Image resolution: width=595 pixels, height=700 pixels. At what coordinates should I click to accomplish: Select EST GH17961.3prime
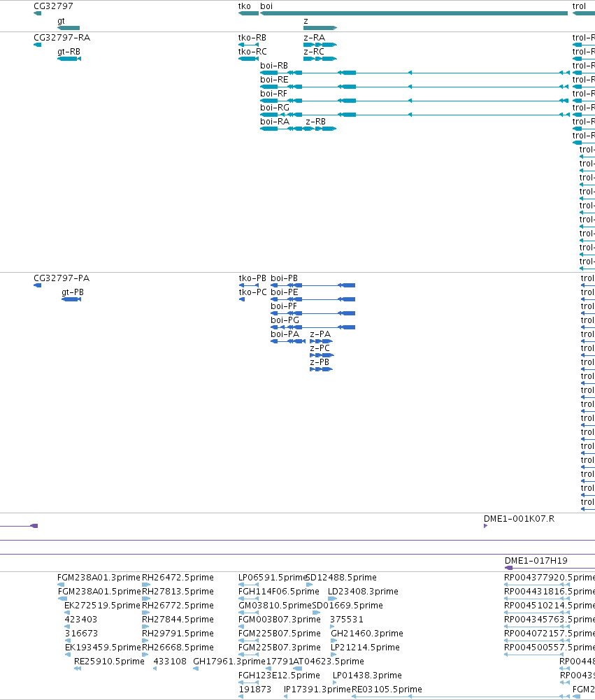196,669
